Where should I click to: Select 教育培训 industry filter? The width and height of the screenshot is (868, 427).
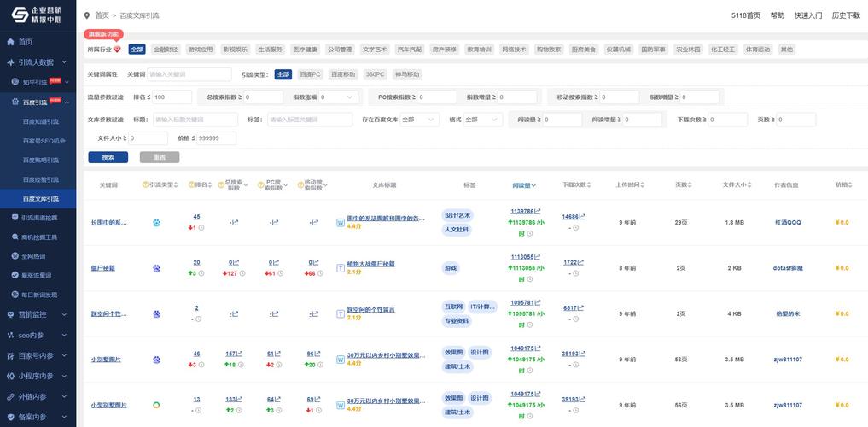pos(479,50)
